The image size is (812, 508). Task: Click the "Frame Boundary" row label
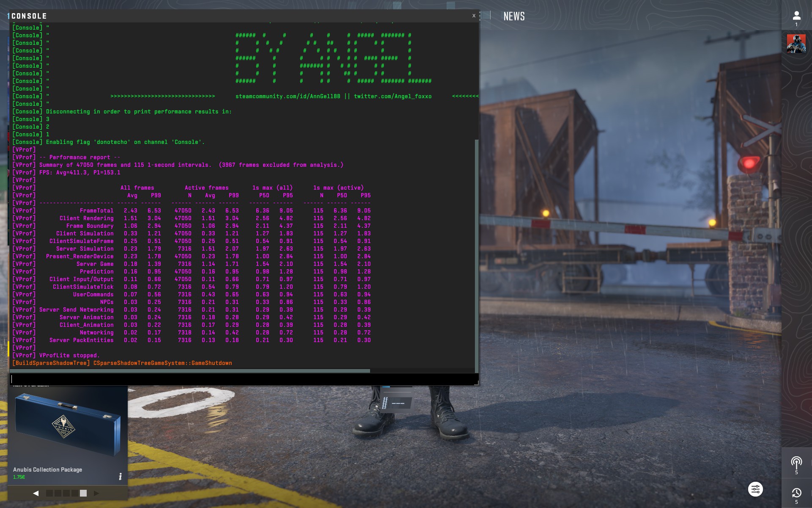pyautogui.click(x=90, y=226)
